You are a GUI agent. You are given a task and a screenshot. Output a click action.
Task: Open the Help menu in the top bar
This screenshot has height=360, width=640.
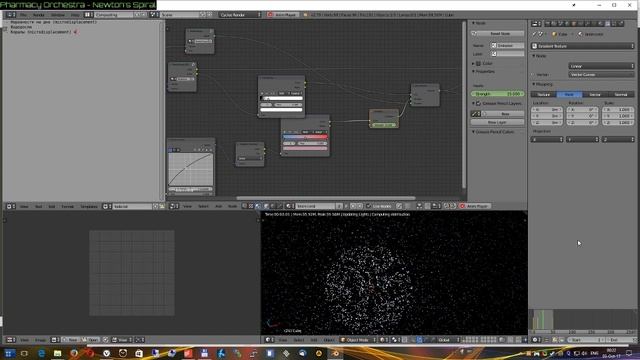(x=75, y=15)
